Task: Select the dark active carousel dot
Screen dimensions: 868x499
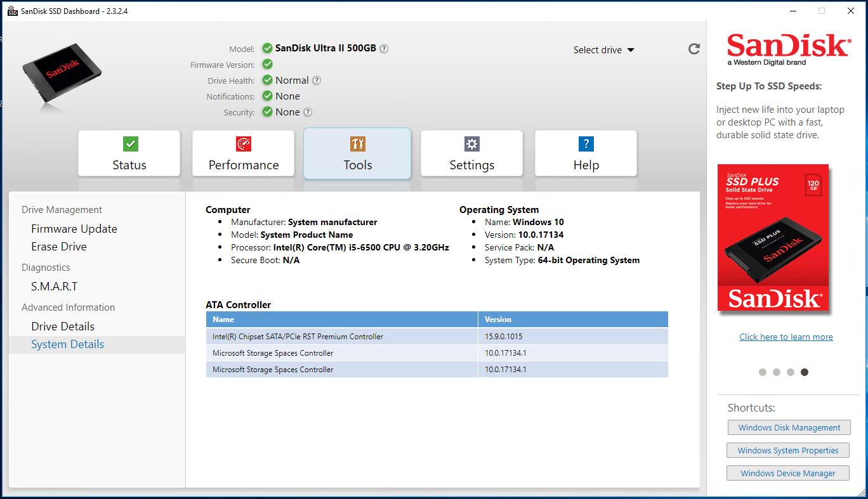Action: click(805, 372)
